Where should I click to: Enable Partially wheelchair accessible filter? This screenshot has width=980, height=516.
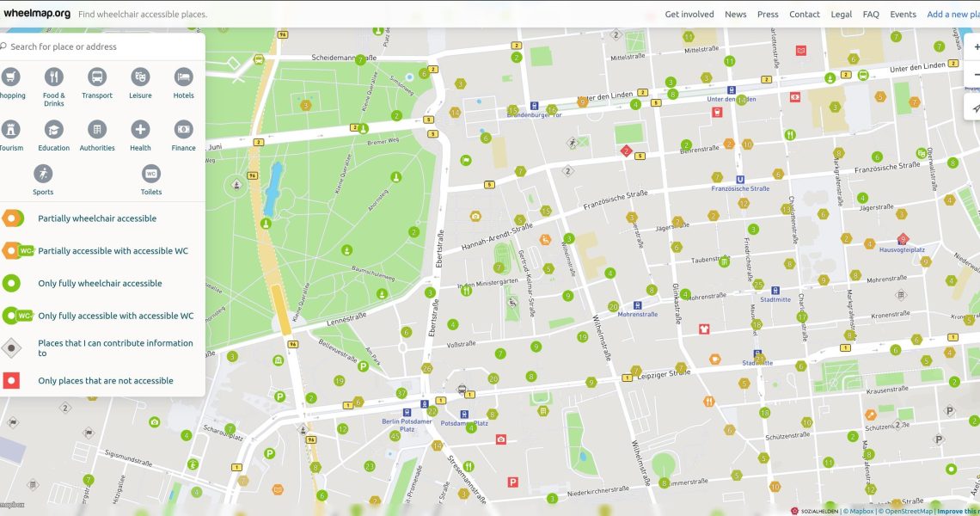[x=96, y=218]
